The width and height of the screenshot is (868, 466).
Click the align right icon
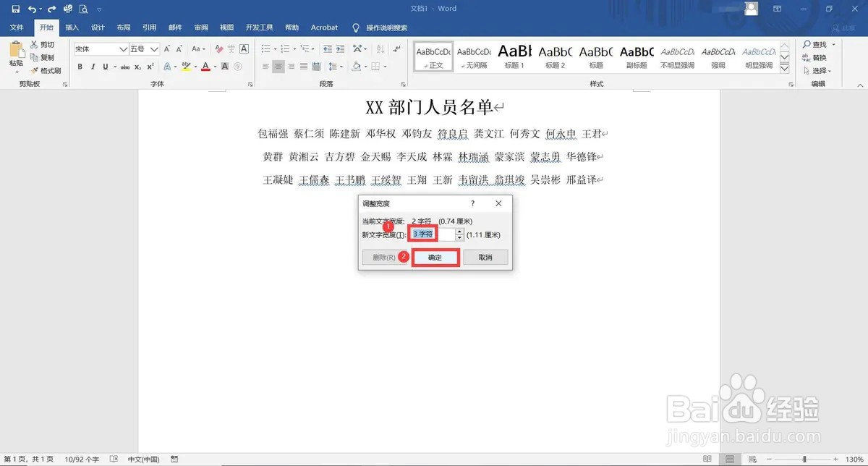tap(292, 67)
